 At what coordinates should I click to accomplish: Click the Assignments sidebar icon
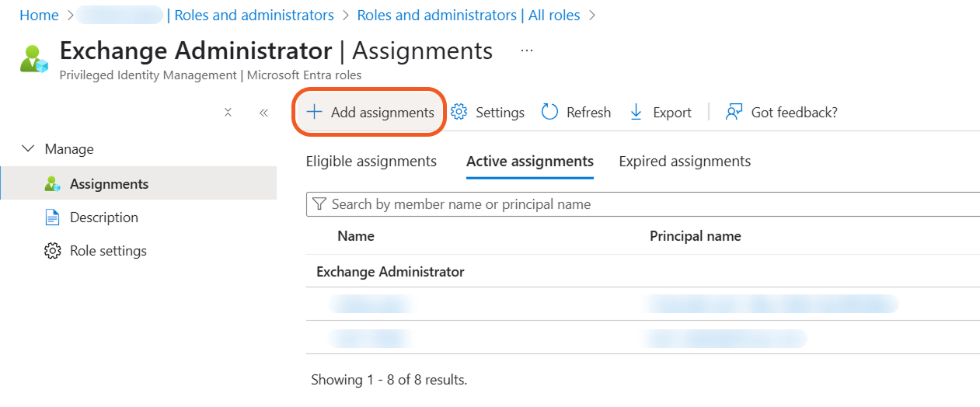coord(52,184)
